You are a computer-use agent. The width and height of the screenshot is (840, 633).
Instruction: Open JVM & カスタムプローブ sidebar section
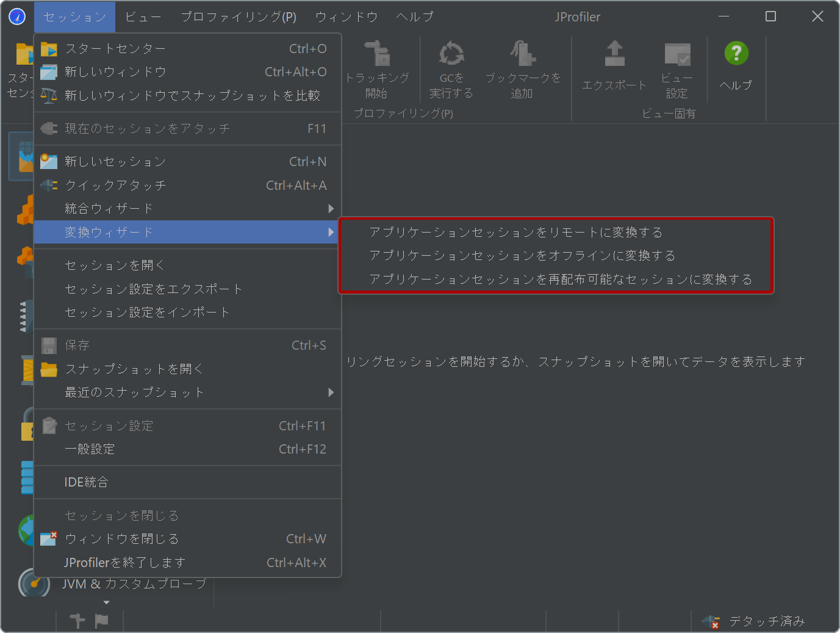pos(134,584)
